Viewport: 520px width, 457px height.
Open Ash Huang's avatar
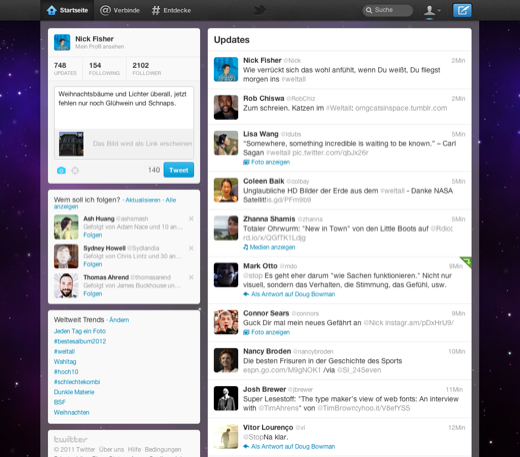(x=66, y=227)
